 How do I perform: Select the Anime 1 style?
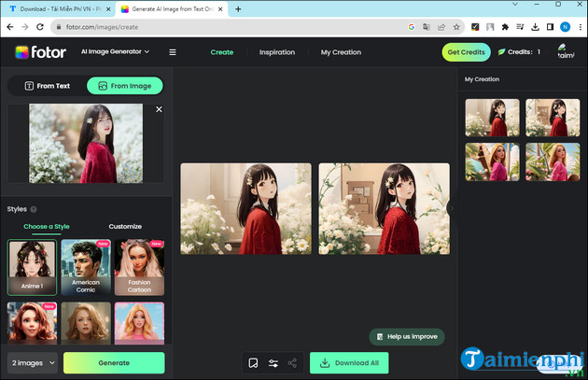click(33, 267)
